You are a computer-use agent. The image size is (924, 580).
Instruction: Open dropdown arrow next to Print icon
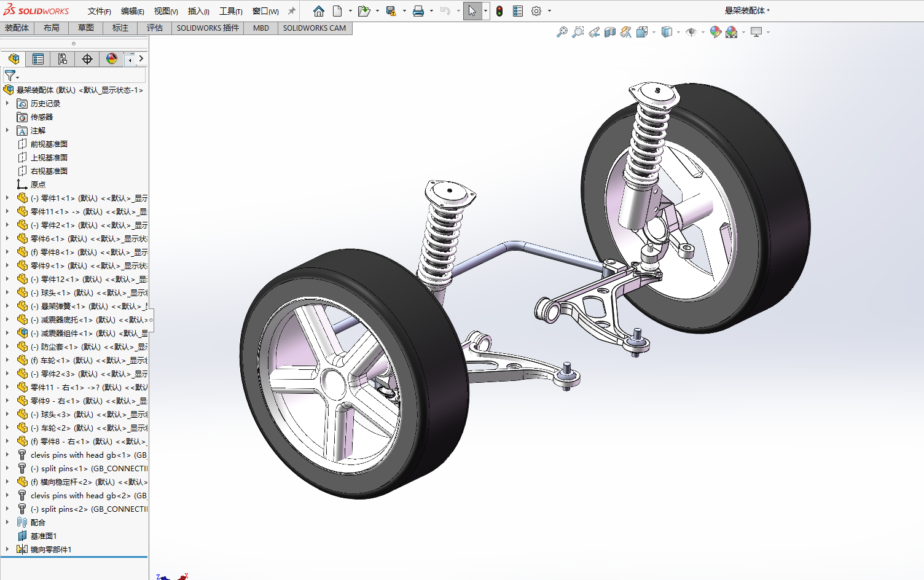point(431,11)
